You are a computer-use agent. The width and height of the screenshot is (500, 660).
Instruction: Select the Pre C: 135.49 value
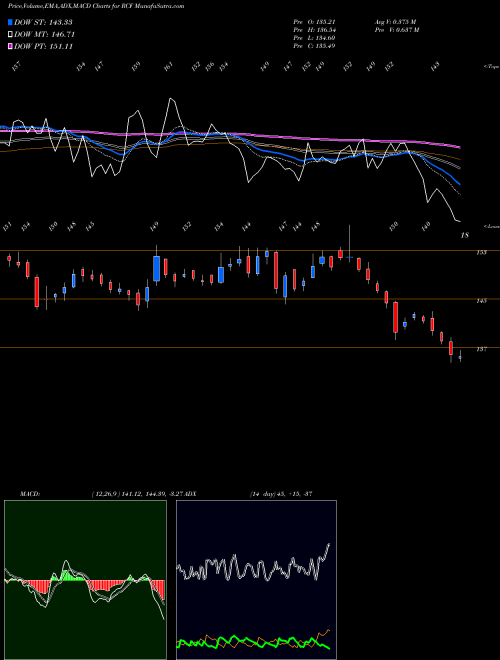(x=314, y=46)
